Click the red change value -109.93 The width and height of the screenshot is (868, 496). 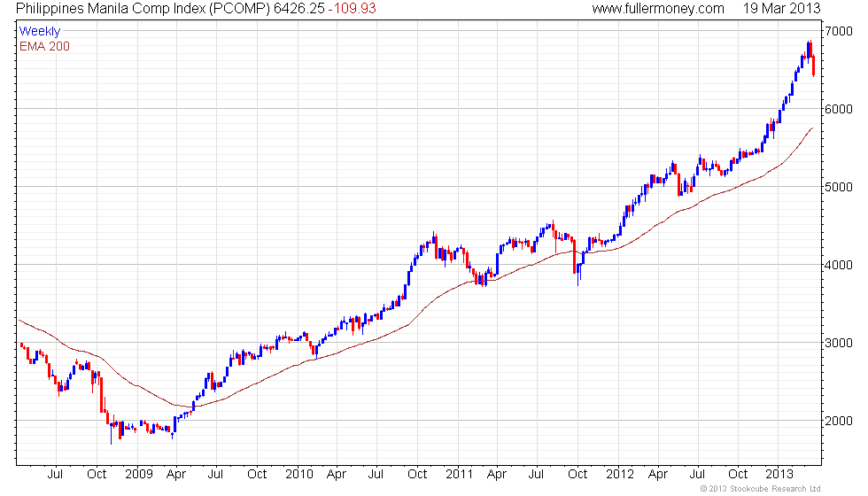click(x=352, y=8)
